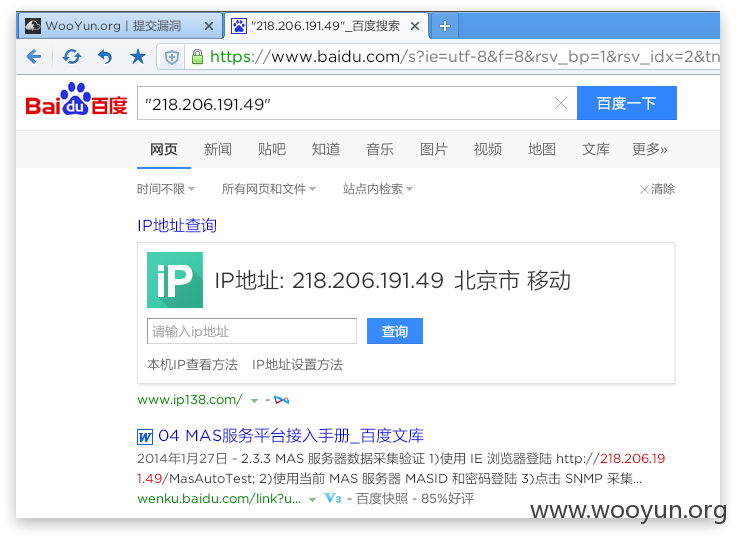Viewport: 736px width, 539px height.
Task: Click the 百度一下 search button
Action: pyautogui.click(x=627, y=103)
